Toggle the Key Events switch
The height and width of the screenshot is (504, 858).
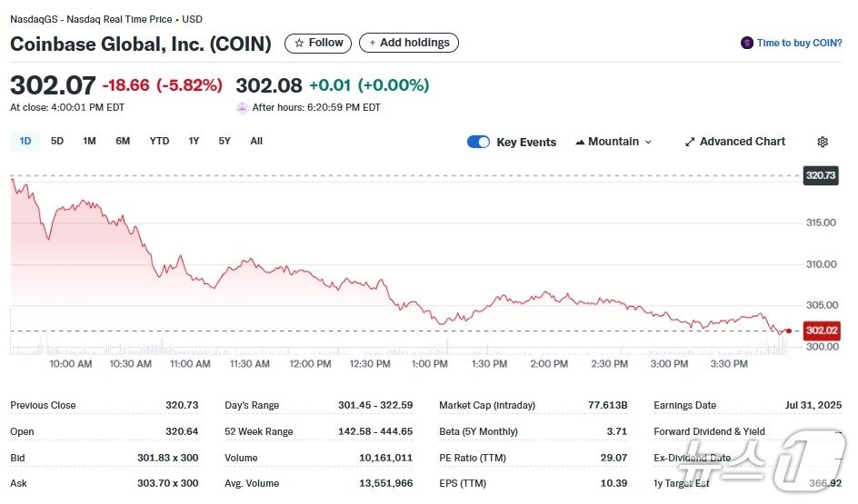click(478, 142)
